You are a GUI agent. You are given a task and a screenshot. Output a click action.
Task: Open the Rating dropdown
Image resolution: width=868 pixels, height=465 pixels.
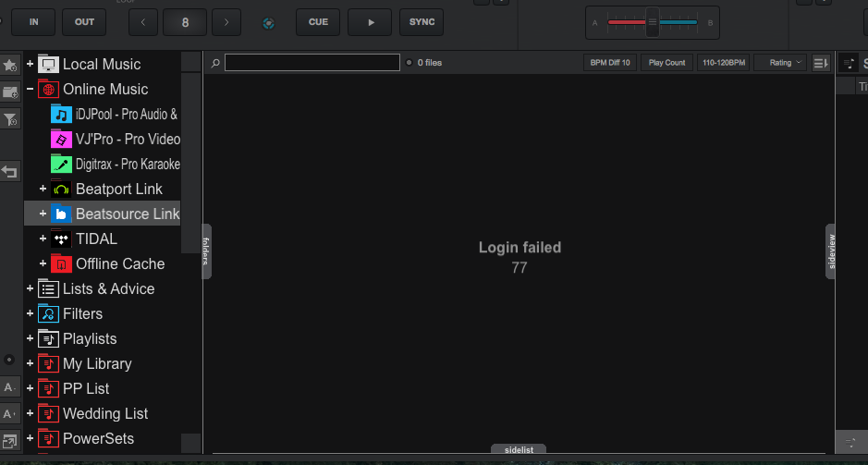780,63
